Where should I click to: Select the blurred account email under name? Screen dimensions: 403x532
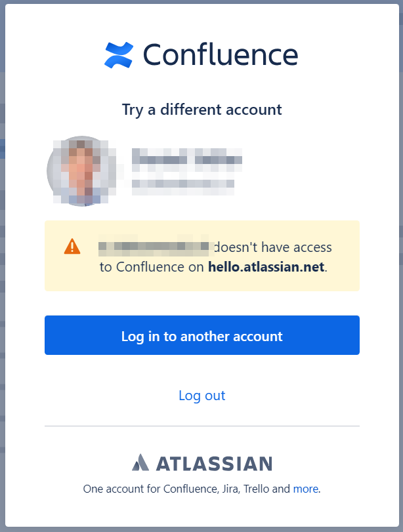click(x=183, y=184)
